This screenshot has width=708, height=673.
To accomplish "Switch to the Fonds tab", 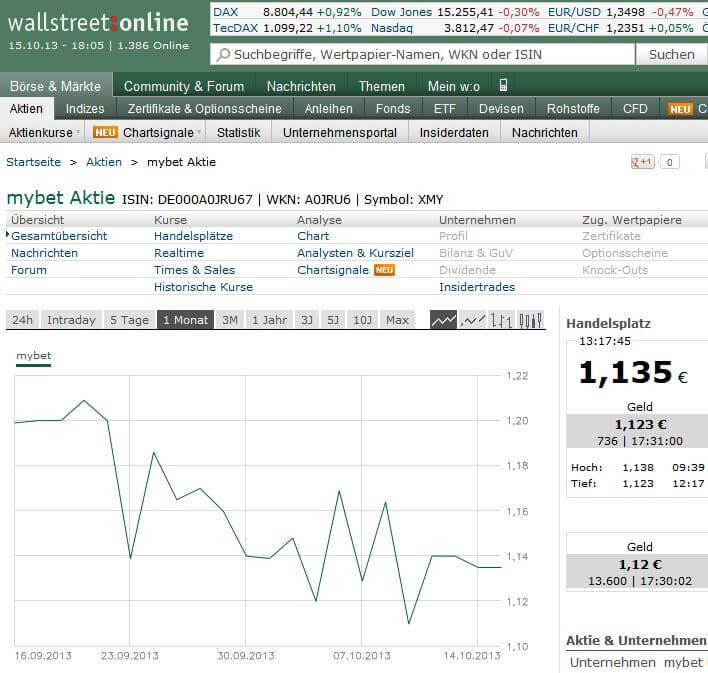I will click(x=393, y=109).
